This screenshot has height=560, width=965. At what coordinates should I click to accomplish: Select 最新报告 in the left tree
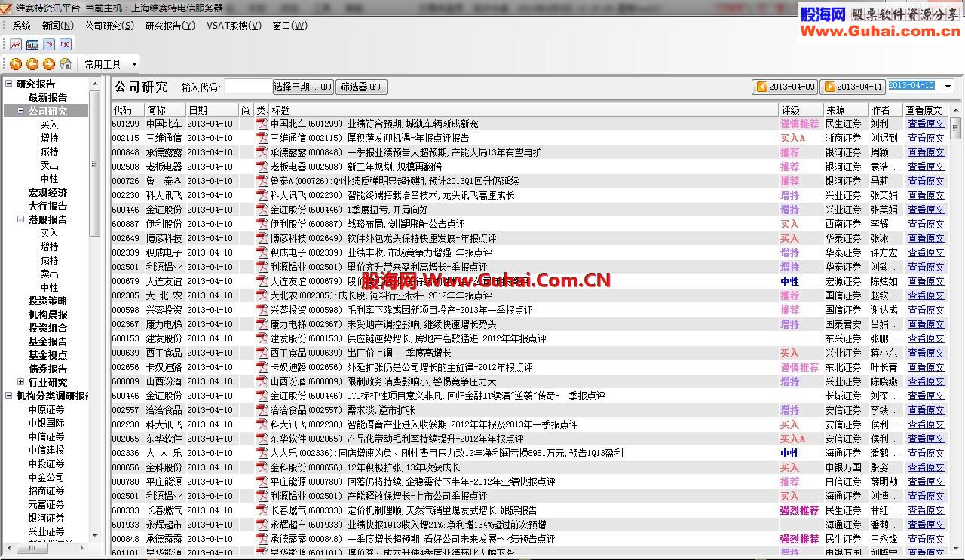pyautogui.click(x=47, y=97)
